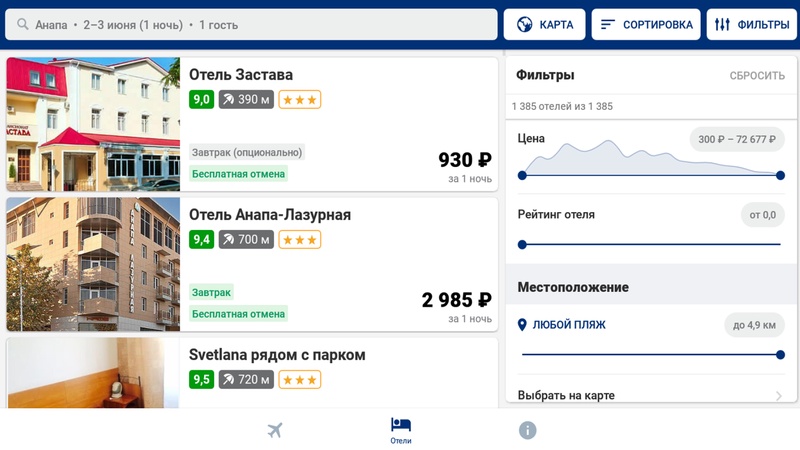Click the beach distance slider handle
800x450 pixels.
[x=780, y=354]
